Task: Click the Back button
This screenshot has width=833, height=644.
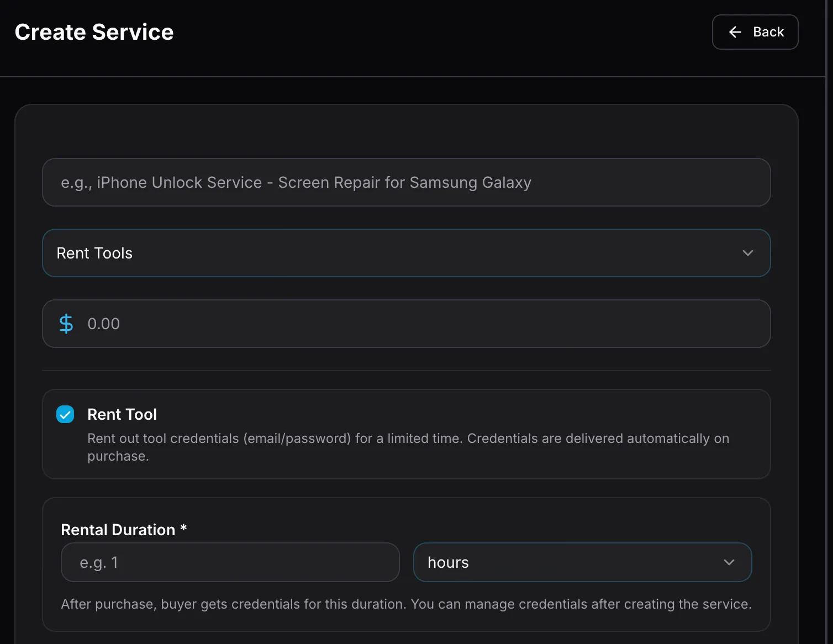Action: [x=755, y=32]
